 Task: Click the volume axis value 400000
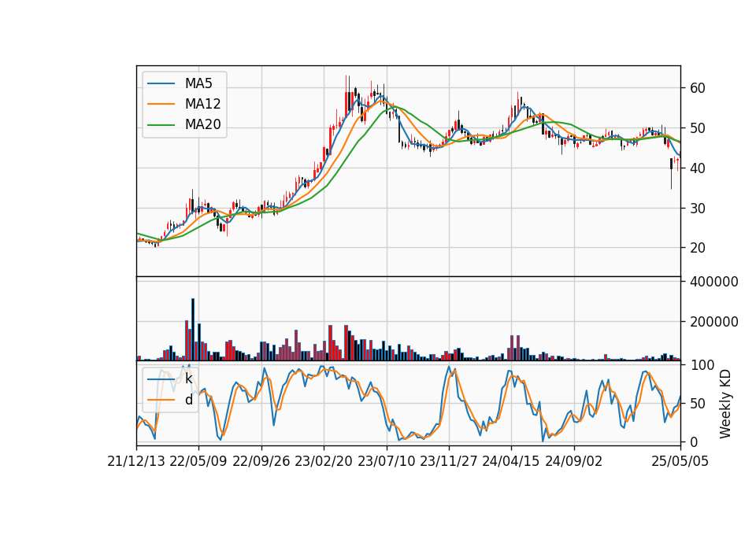(714, 282)
